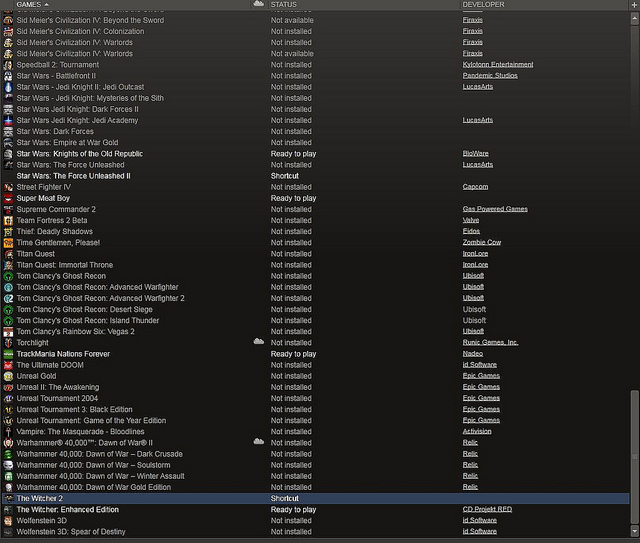Open the Valve developer link
Image resolution: width=640 pixels, height=543 pixels.
pyautogui.click(x=471, y=220)
